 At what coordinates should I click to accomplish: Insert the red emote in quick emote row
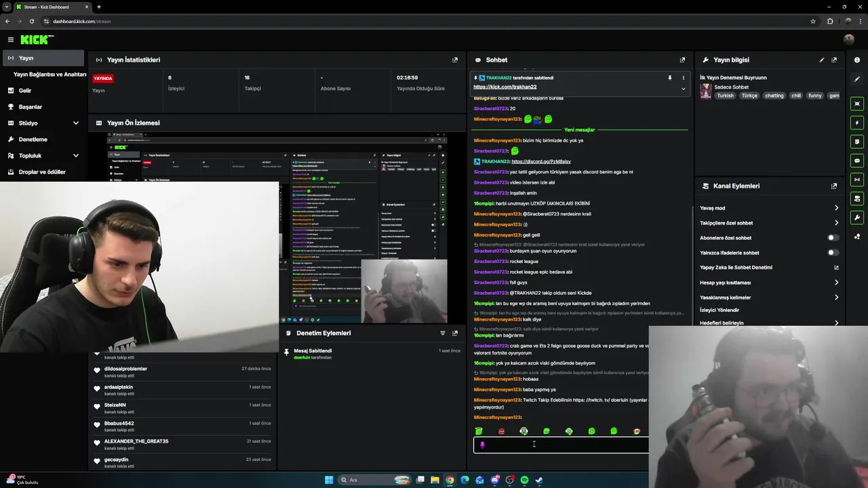point(501,431)
